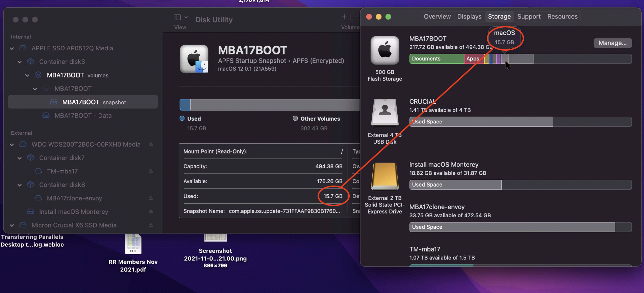Select Install macOS Monterey in sidebar
644x293 pixels.
[74, 212]
